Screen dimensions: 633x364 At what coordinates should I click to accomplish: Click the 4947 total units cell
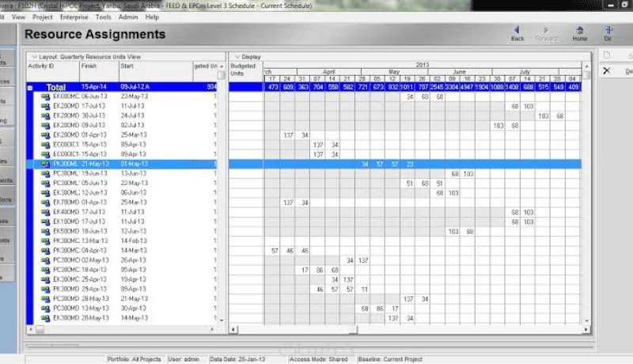(467, 87)
